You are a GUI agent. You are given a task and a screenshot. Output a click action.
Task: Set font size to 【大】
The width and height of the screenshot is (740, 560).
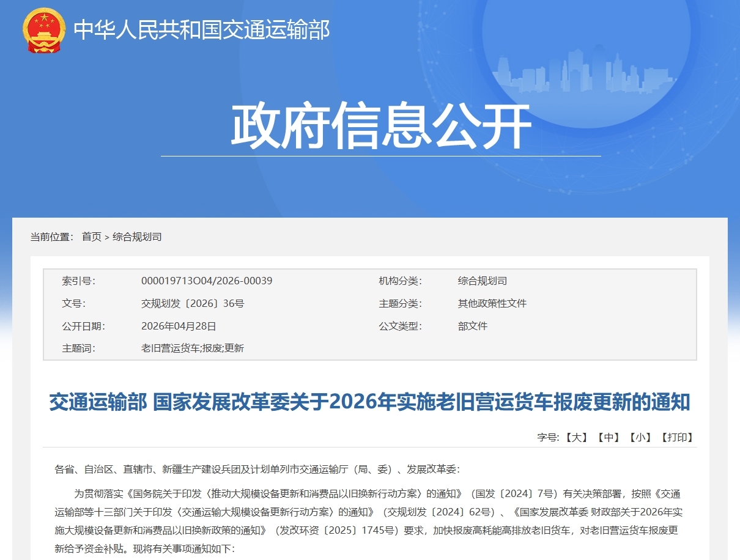pos(576,437)
